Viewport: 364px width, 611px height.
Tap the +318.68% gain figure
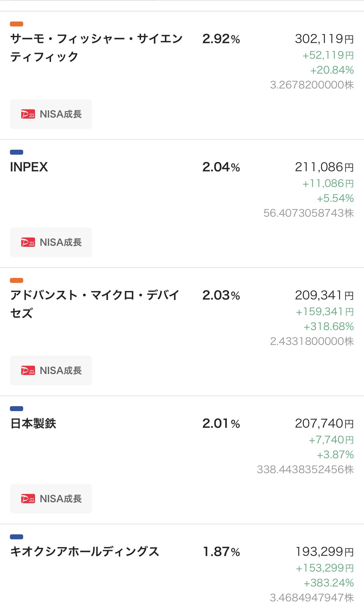[328, 326]
